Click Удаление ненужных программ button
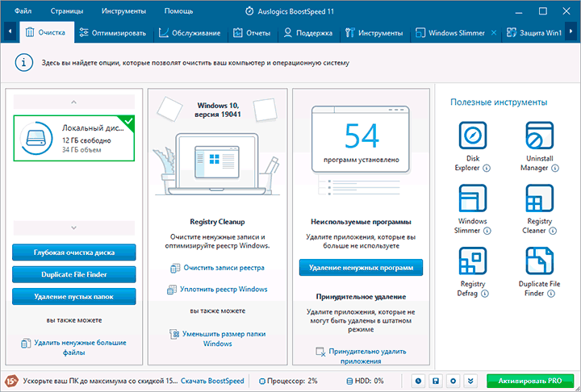581x392 pixels. tap(361, 268)
